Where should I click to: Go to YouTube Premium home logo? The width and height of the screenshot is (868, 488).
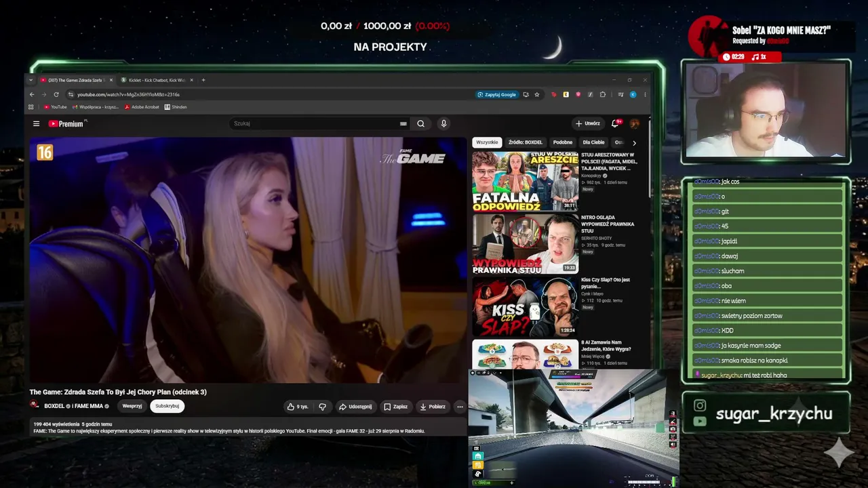[66, 124]
